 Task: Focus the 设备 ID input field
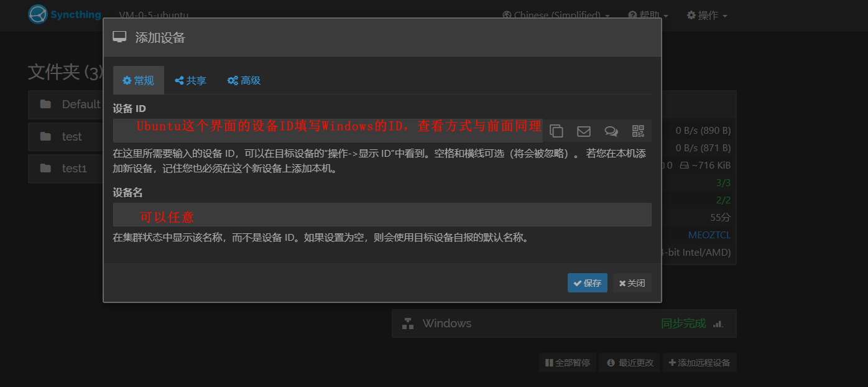(x=328, y=131)
